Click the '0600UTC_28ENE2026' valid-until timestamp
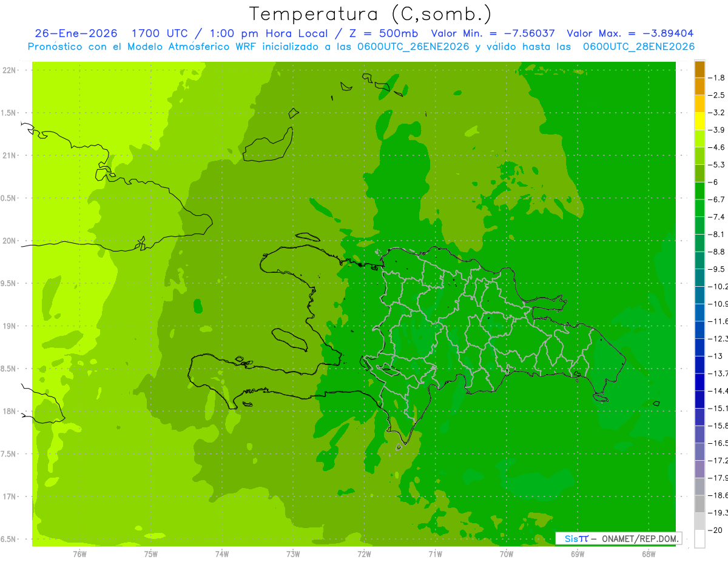Image resolution: width=728 pixels, height=562 pixels. pos(639,46)
